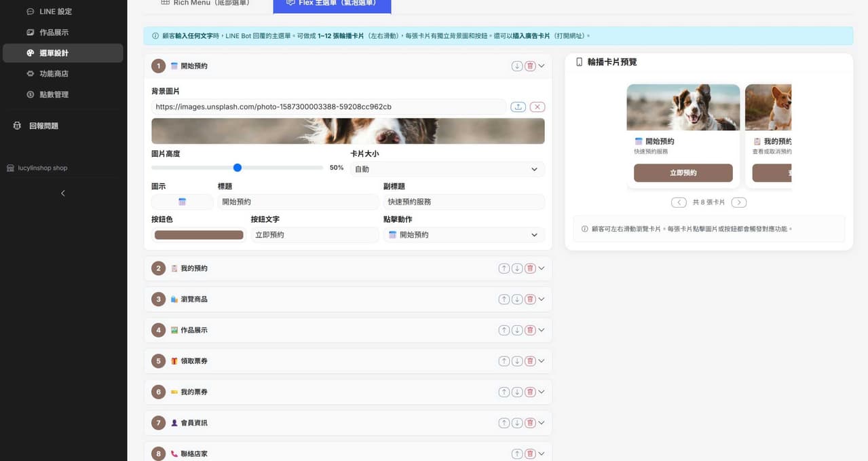Viewport: 868px width, 461px height.
Task: Move down the 會員資訊 card
Action: coord(516,423)
